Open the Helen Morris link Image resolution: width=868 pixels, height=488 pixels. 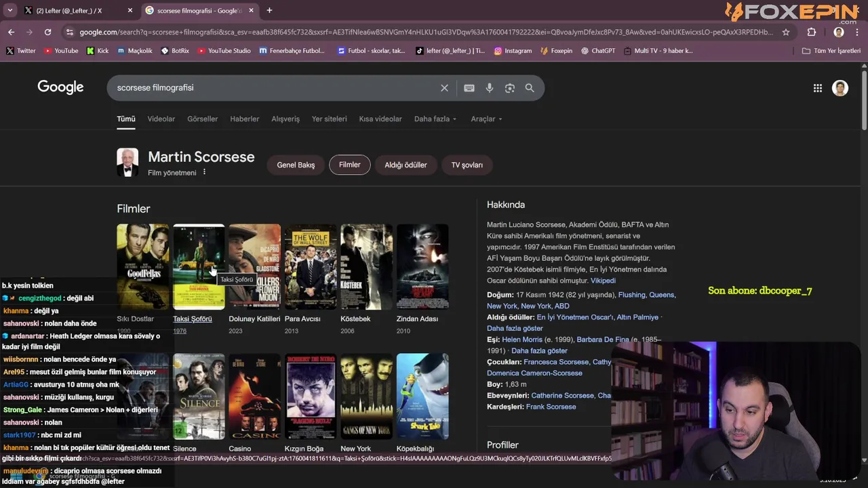[x=522, y=340]
